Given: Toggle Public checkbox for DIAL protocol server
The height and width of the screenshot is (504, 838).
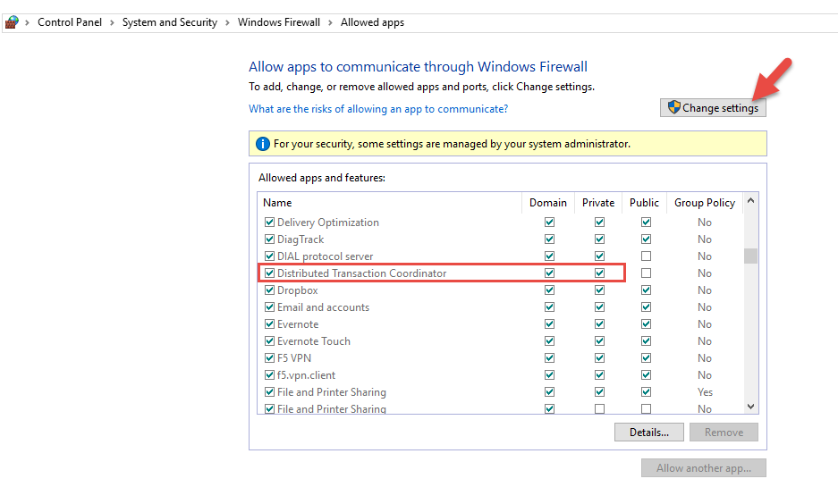Looking at the screenshot, I should [646, 256].
